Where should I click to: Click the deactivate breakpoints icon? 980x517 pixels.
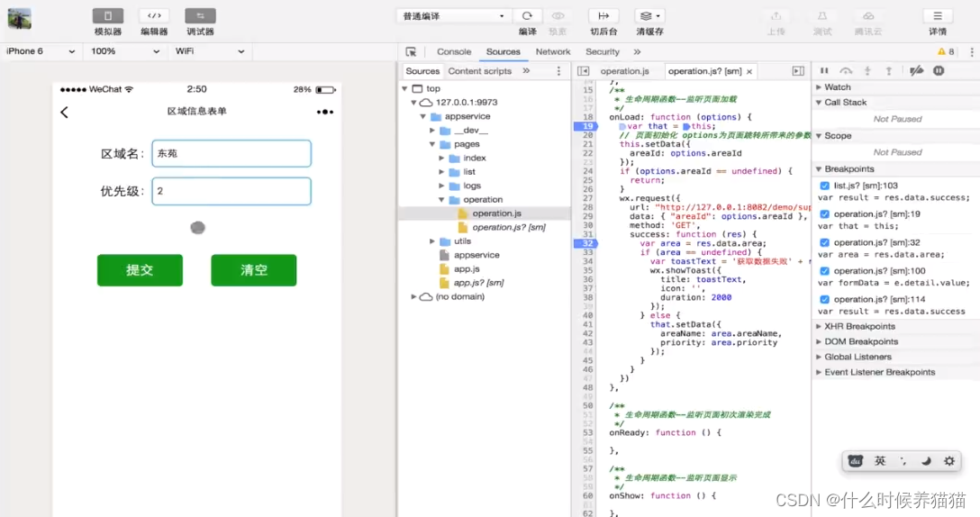coord(916,70)
